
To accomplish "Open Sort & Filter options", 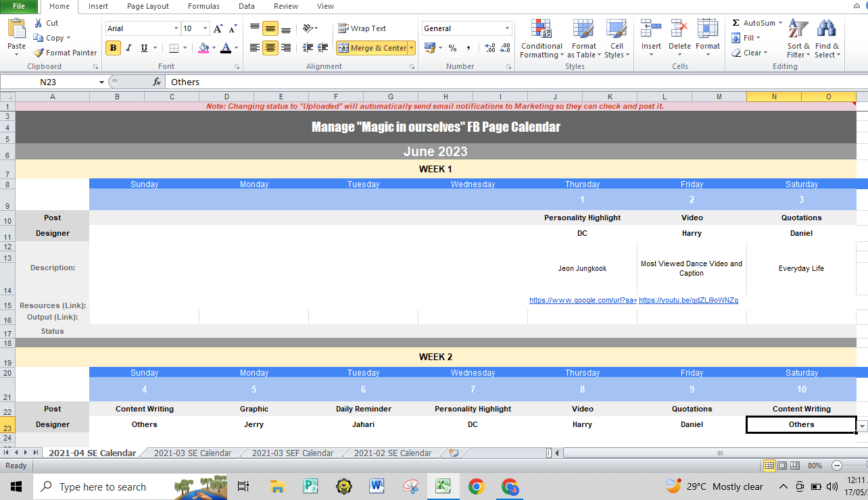I will [798, 39].
